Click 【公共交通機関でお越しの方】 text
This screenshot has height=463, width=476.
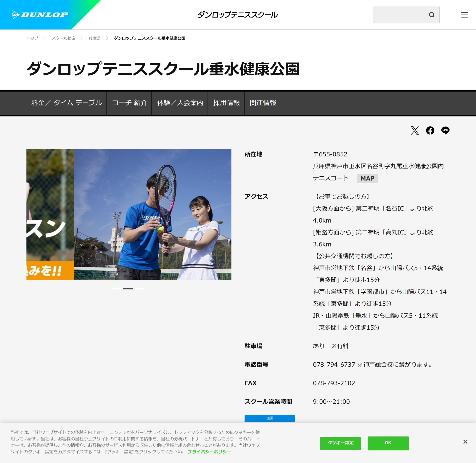pyautogui.click(x=354, y=256)
